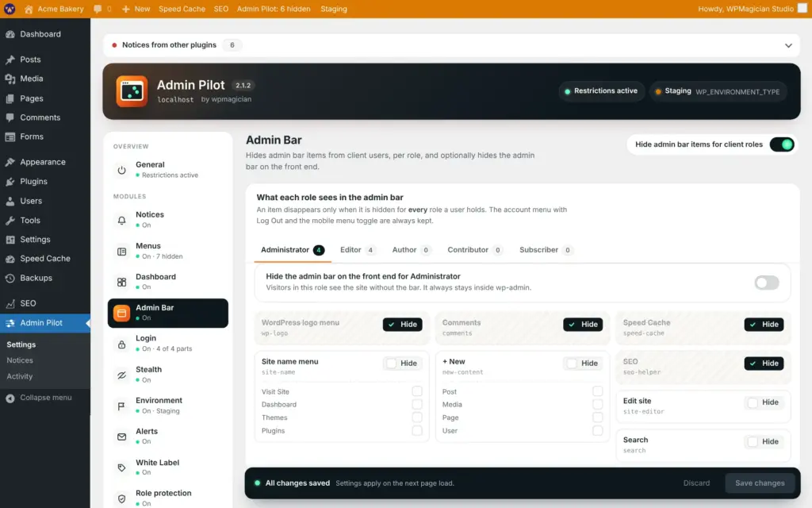
Task: Check Hide for + New menu
Action: (x=583, y=364)
